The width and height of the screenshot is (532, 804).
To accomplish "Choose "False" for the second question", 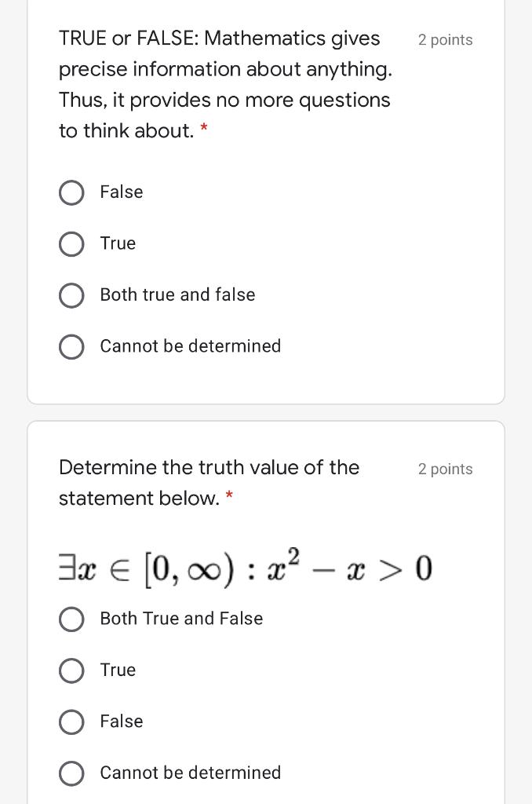I will click(x=71, y=722).
